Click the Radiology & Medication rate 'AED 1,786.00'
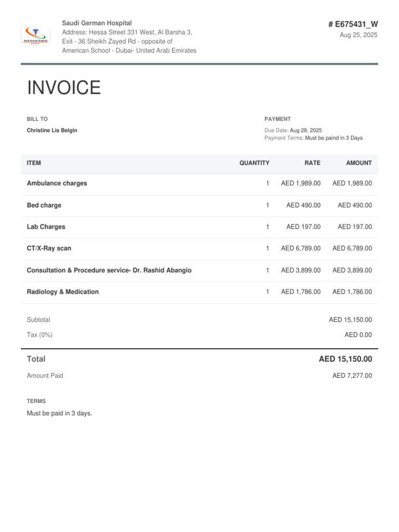Screen dimensions: 399x532 point(301,292)
